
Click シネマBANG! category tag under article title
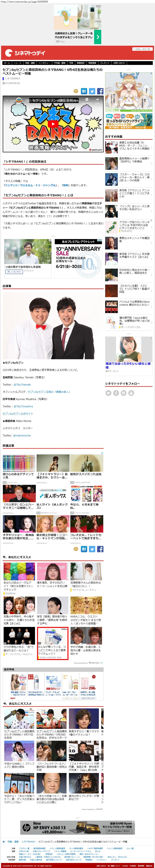point(12,78)
